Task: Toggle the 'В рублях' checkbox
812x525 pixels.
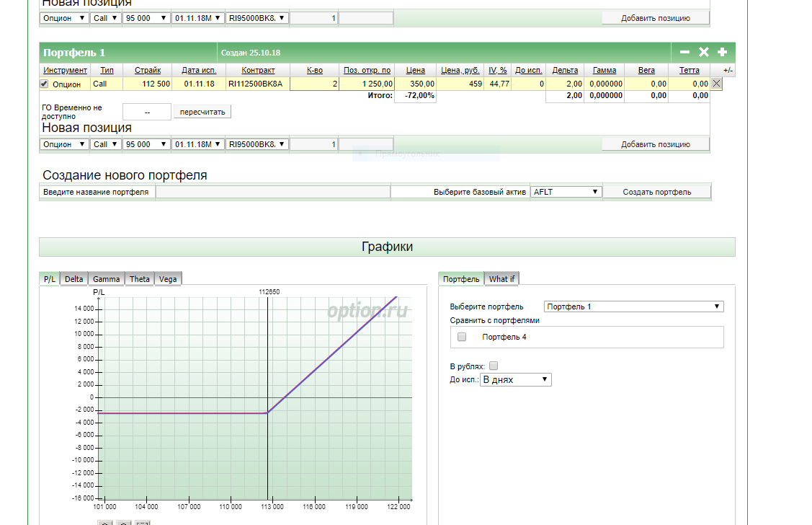Action: click(x=494, y=366)
